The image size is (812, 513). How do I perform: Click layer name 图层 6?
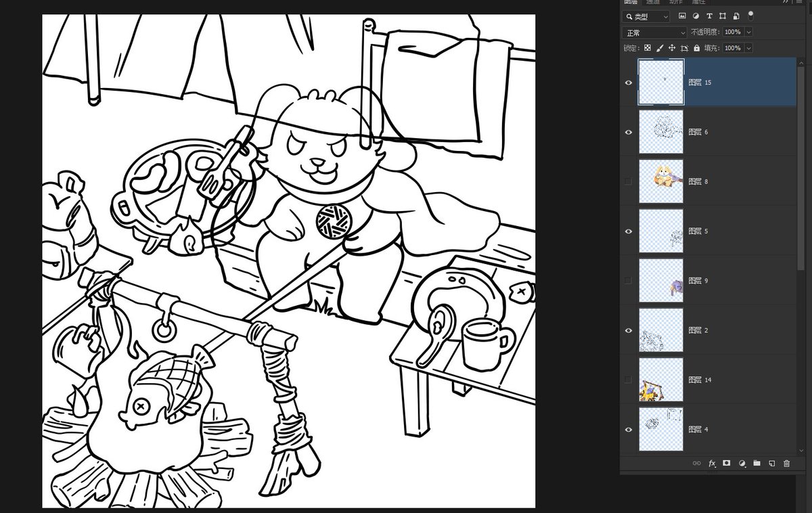click(698, 132)
